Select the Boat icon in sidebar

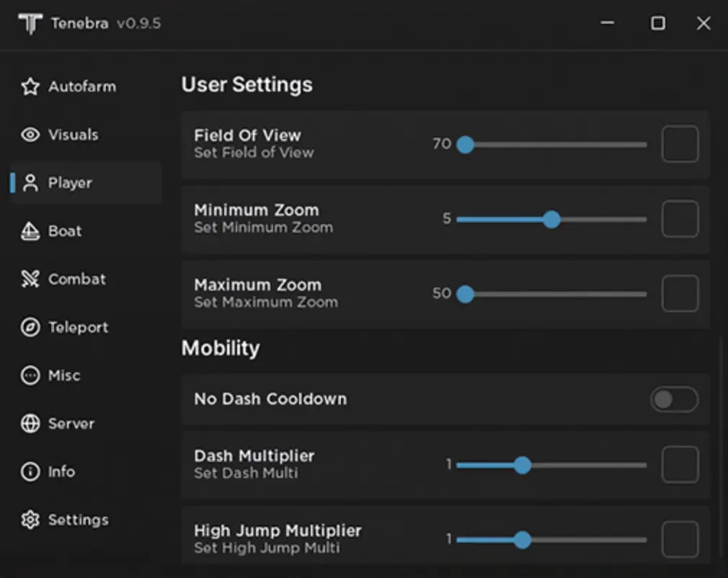(30, 231)
